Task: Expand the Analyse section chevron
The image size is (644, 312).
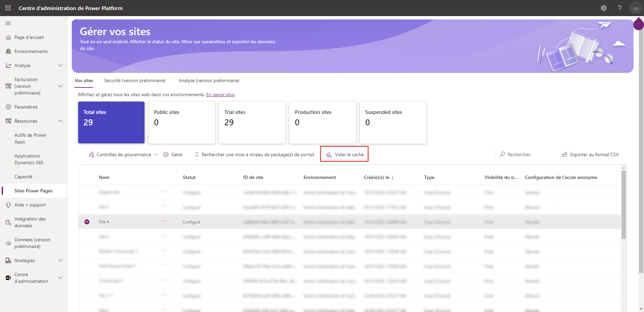Action: click(60, 65)
